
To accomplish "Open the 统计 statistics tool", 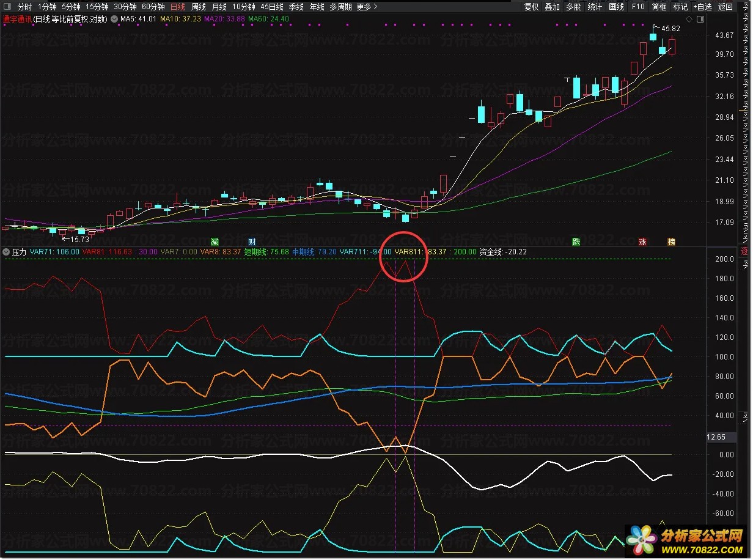I will [x=595, y=7].
